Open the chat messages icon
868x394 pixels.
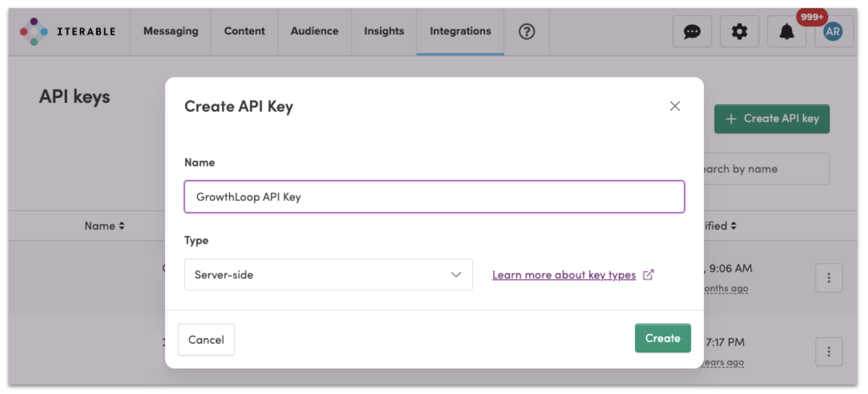692,32
